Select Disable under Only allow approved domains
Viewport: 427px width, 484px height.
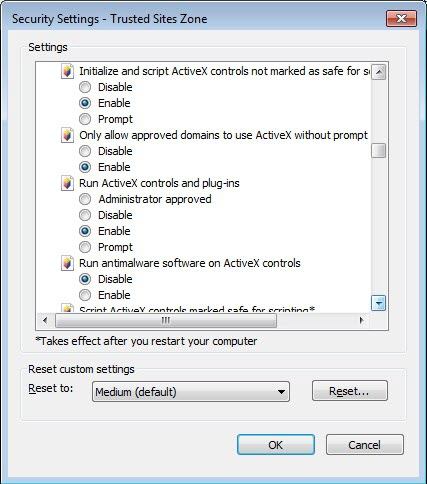pyautogui.click(x=85, y=151)
